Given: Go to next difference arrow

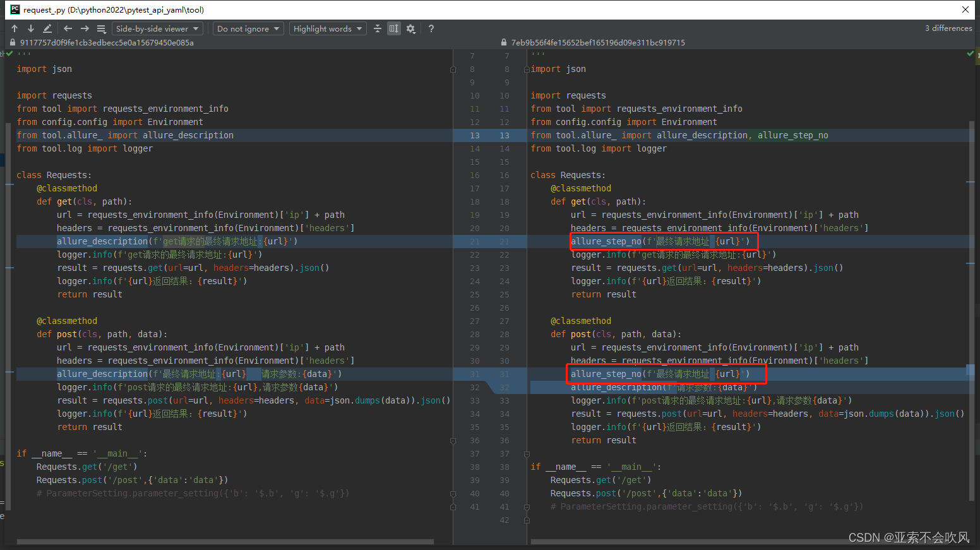Looking at the screenshot, I should 30,28.
